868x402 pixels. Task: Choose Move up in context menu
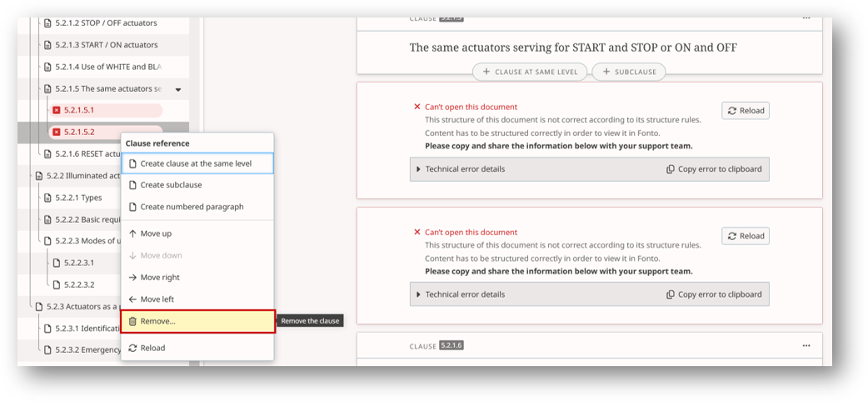coord(156,234)
